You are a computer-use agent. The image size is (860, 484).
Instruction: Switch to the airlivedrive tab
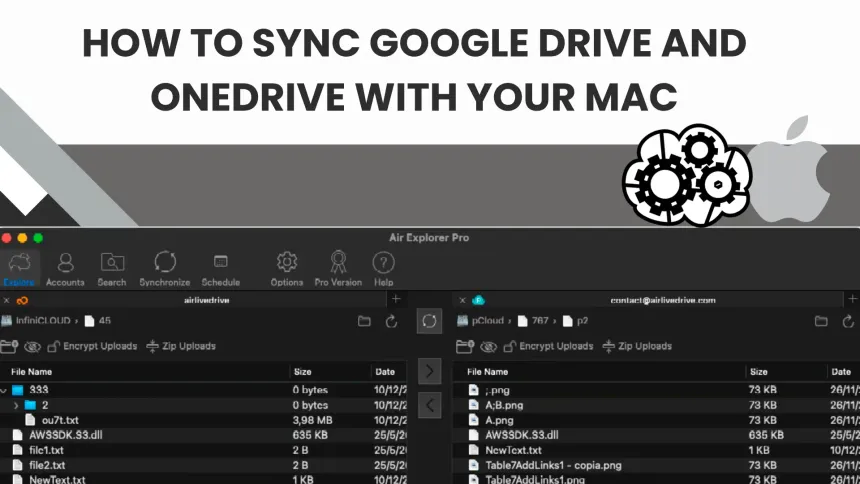[x=206, y=300]
